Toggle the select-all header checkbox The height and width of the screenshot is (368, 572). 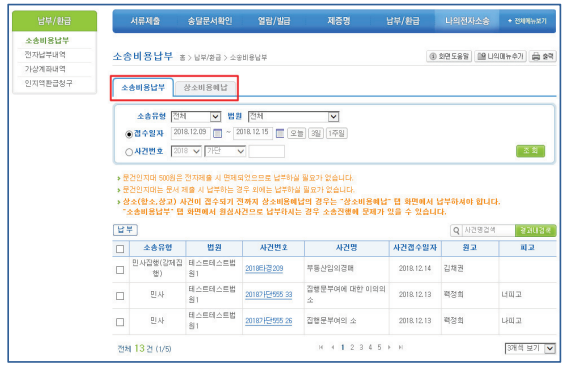click(x=120, y=249)
